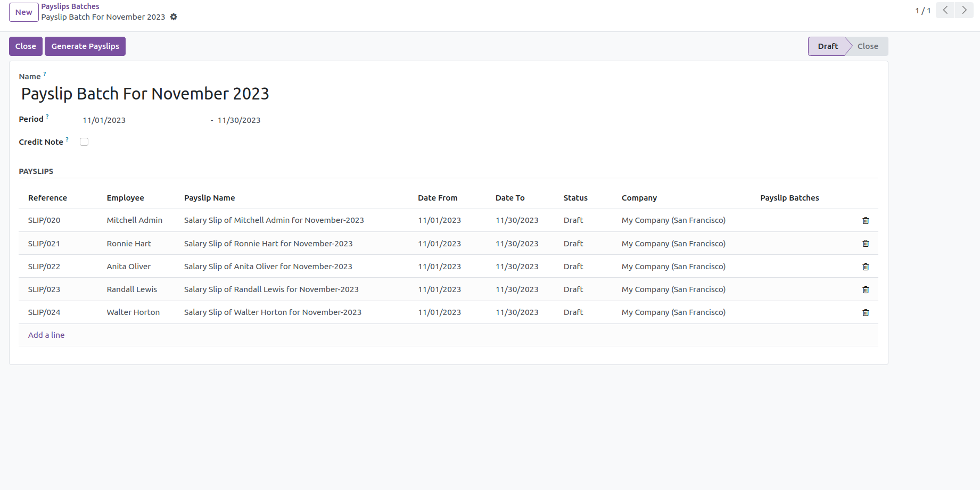Screen dimensions: 980x490
Task: Click Company cell in Randall Lewis row
Action: coord(673,289)
